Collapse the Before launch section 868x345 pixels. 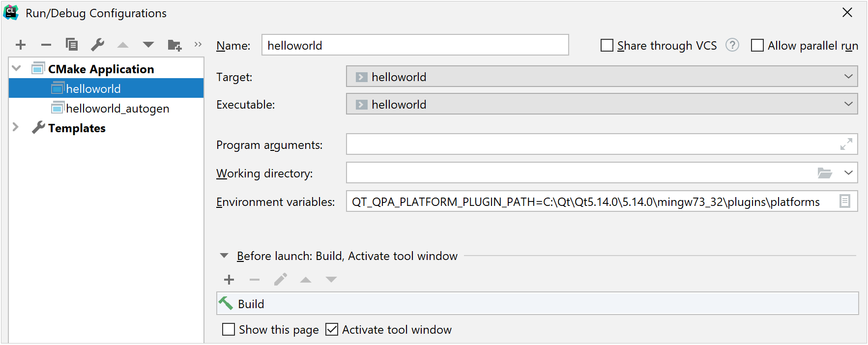224,256
